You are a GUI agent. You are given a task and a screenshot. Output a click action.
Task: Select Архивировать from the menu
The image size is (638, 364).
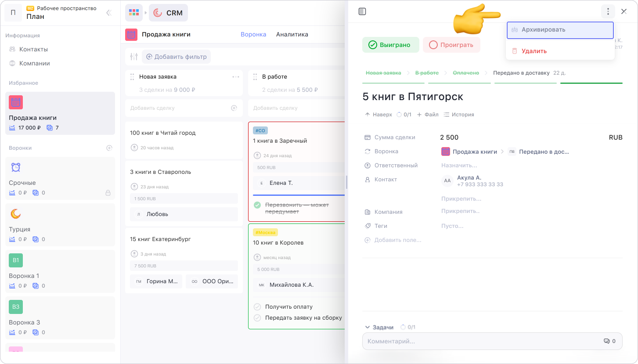[x=560, y=30]
